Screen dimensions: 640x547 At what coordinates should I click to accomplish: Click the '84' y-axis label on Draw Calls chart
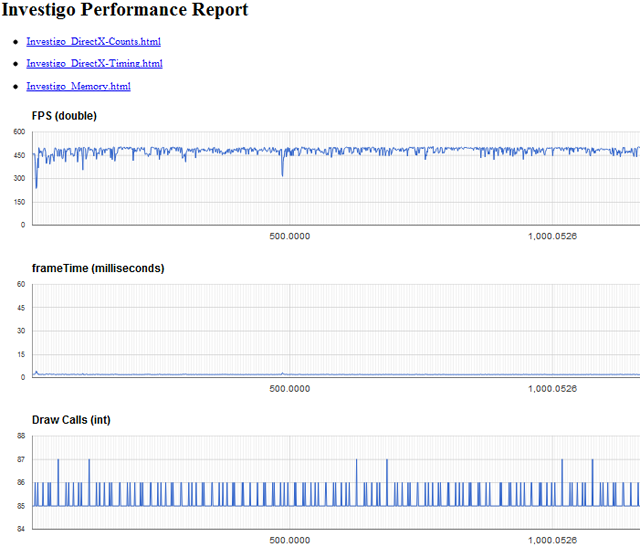tap(21, 529)
